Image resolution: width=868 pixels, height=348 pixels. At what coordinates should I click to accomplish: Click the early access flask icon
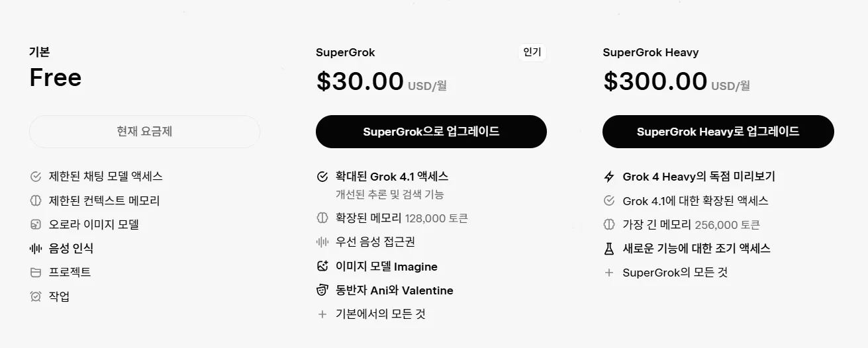coord(609,249)
